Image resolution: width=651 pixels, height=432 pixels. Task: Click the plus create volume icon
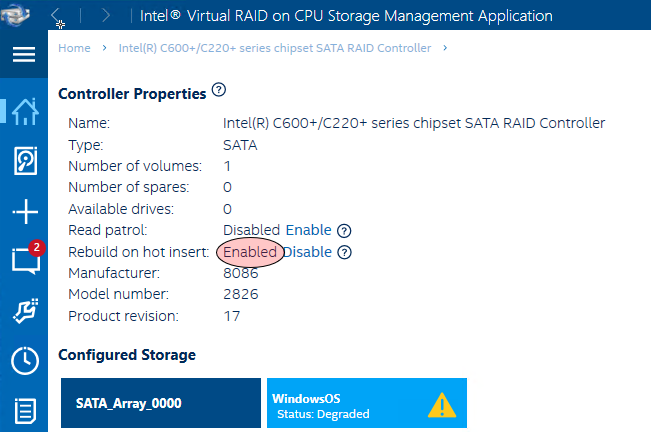25,211
